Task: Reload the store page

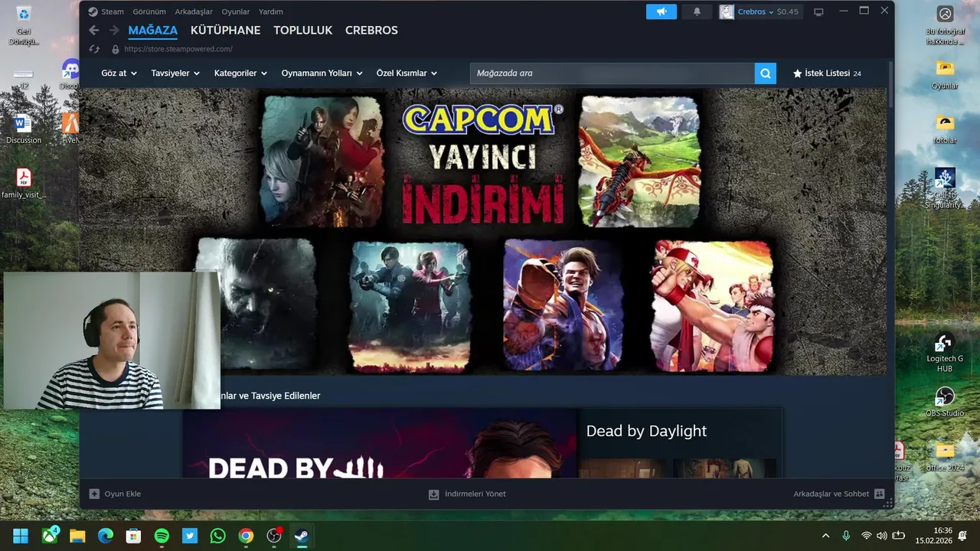Action: [94, 49]
